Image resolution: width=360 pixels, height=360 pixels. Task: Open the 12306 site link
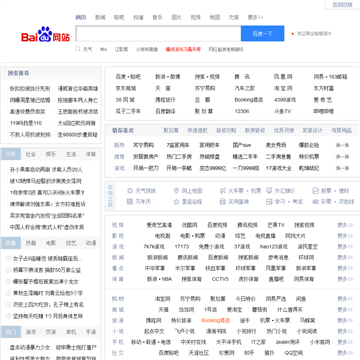click(x=242, y=111)
